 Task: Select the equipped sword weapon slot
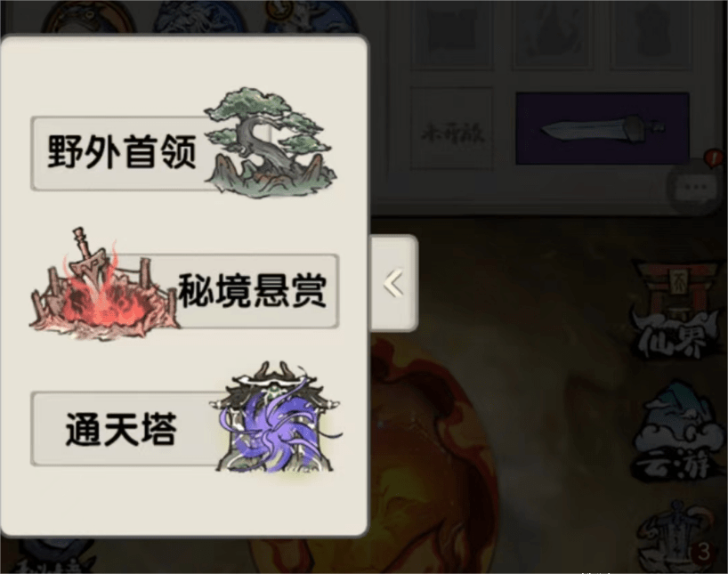(603, 128)
